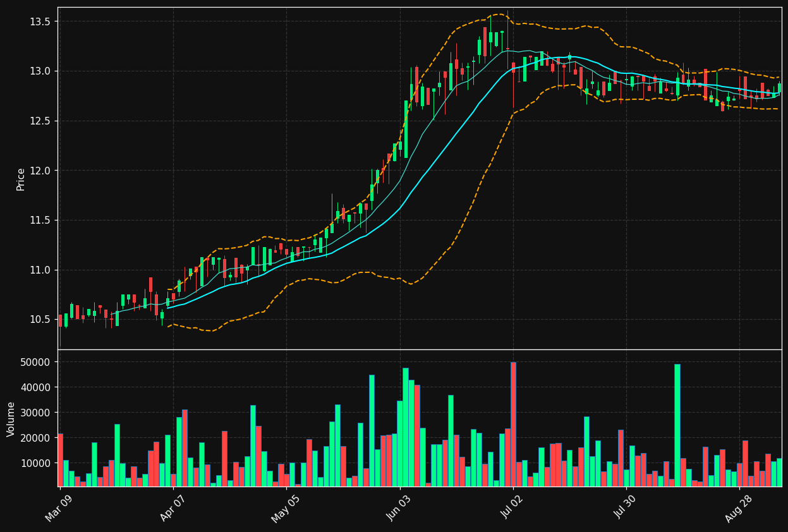Click the Jun 03 date label
788x532 pixels.
tap(398, 509)
